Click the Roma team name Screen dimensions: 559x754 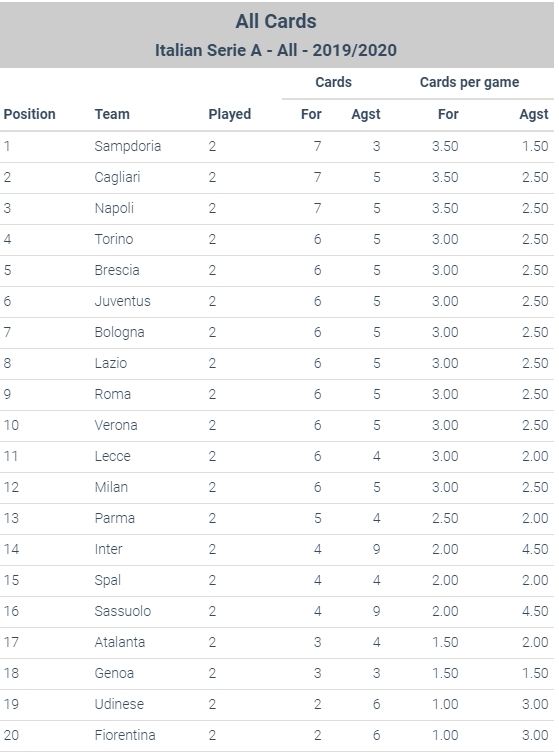coord(113,394)
